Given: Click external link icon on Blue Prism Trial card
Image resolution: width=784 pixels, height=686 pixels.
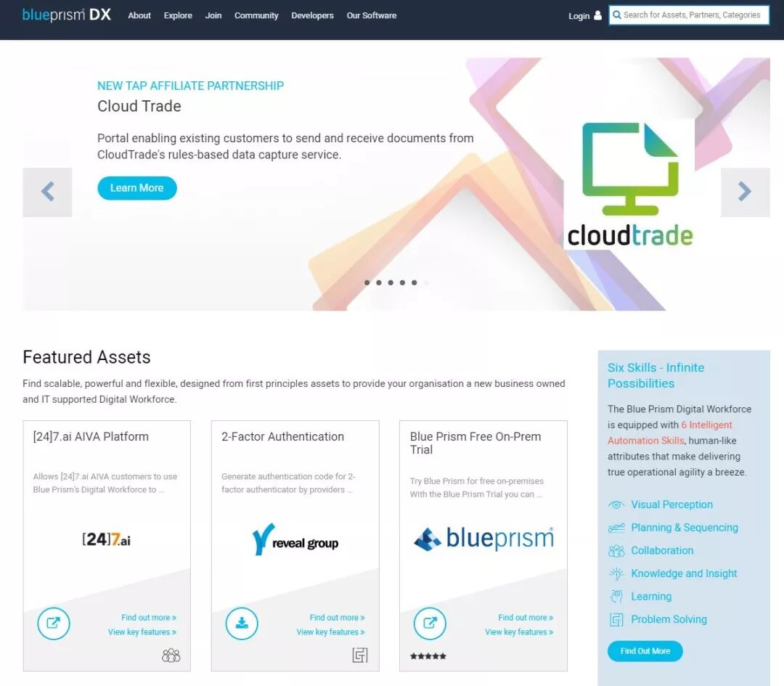Looking at the screenshot, I should coord(430,623).
